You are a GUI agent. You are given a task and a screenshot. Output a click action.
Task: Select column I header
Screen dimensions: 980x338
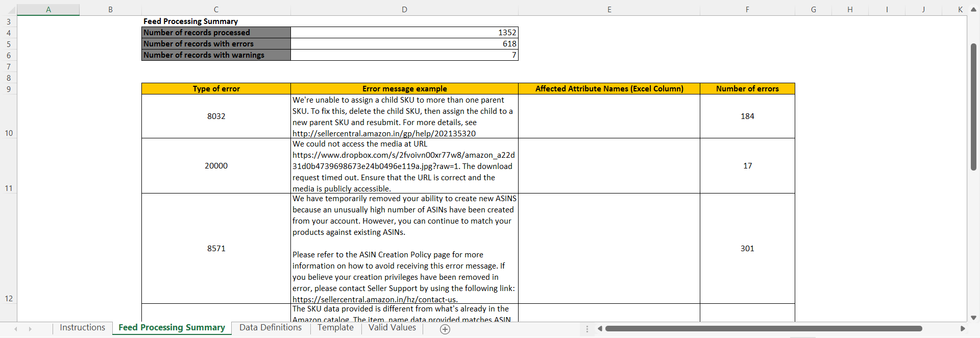click(887, 10)
